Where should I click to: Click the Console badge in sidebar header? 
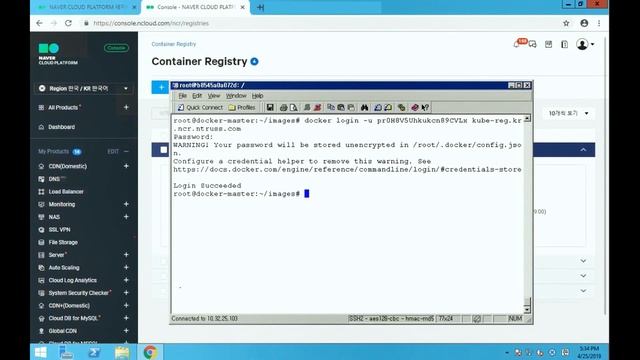[x=116, y=48]
